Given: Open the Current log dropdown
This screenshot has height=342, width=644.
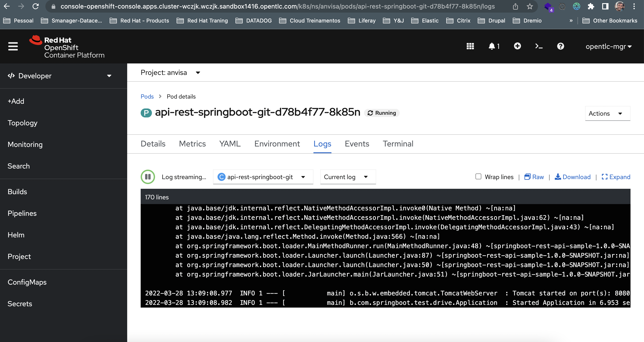Looking at the screenshot, I should coord(347,177).
